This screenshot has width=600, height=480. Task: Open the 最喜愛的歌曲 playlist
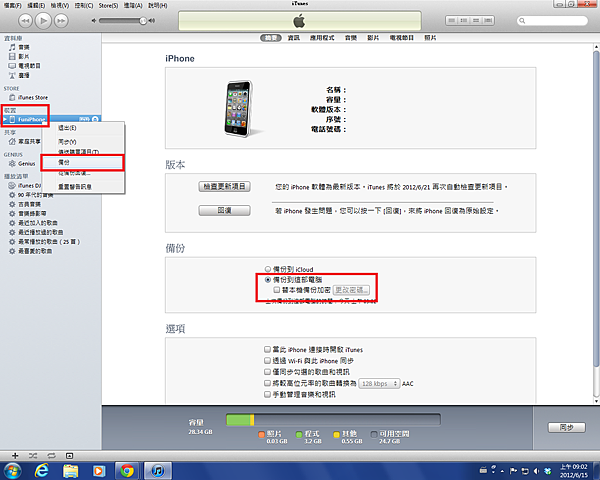tap(35, 251)
